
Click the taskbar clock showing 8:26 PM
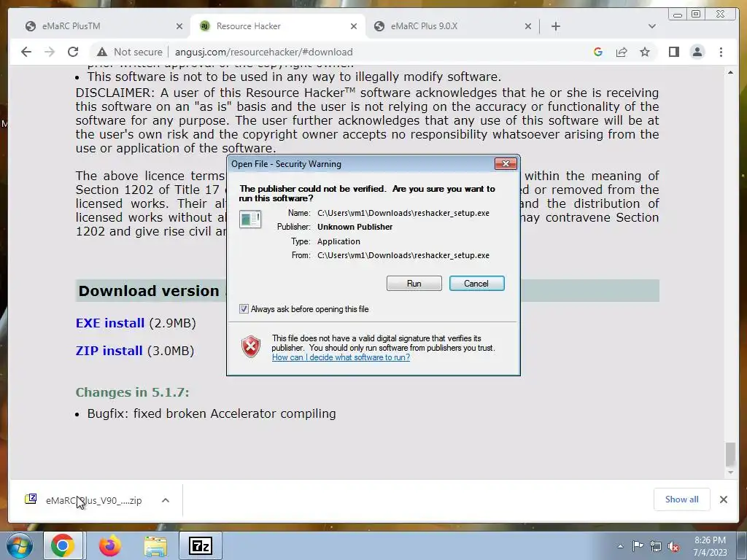tap(710, 546)
